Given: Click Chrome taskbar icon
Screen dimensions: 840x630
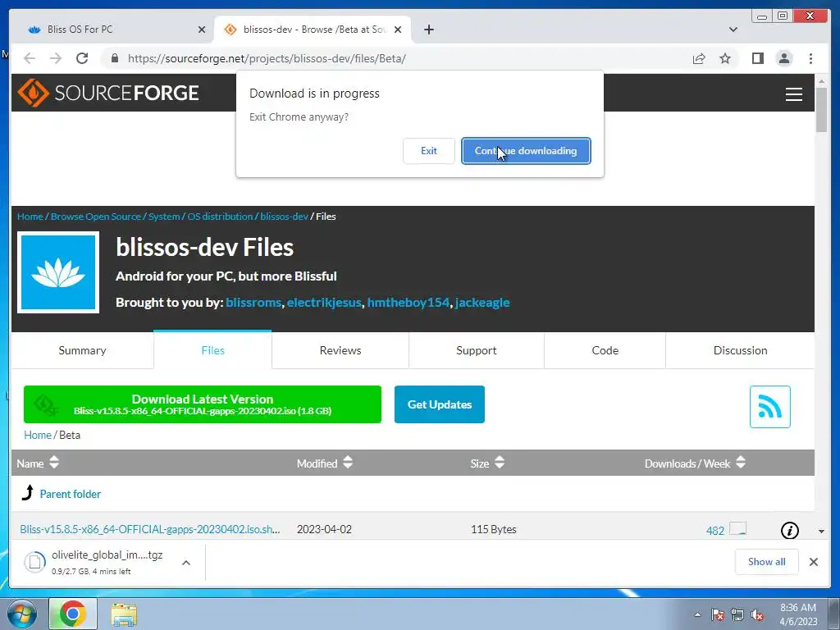Looking at the screenshot, I should tap(73, 614).
